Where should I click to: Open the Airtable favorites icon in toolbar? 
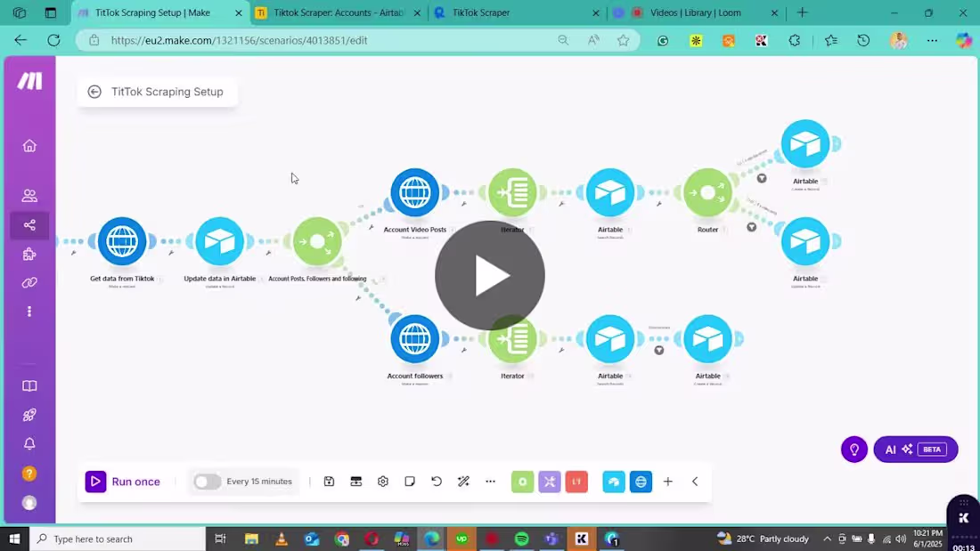point(614,482)
